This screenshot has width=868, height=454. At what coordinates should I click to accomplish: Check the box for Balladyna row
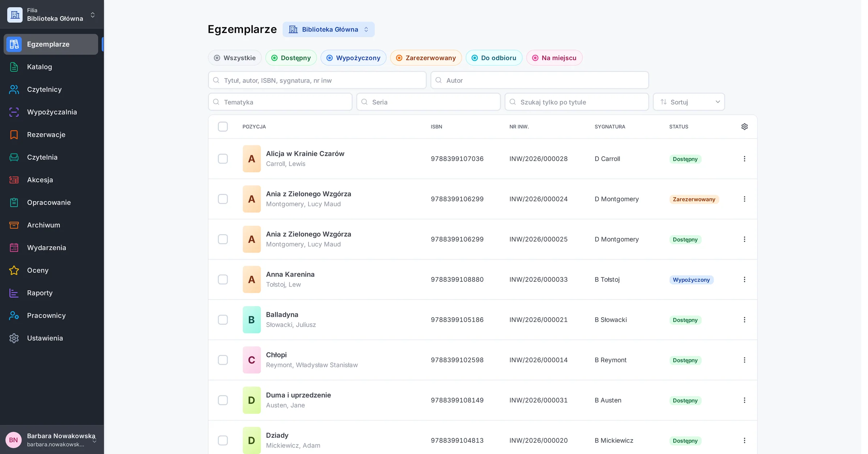click(223, 320)
